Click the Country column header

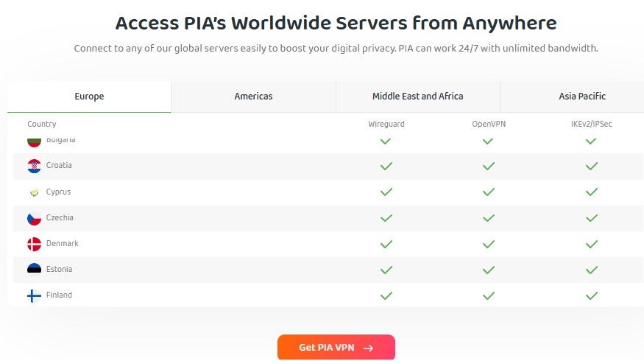(x=42, y=124)
